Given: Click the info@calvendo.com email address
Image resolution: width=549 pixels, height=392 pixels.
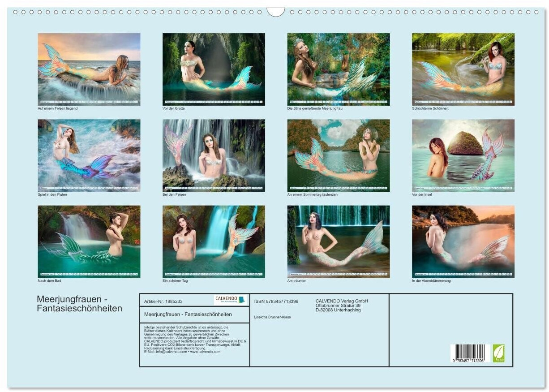Looking at the screenshot, I should pyautogui.click(x=170, y=352).
